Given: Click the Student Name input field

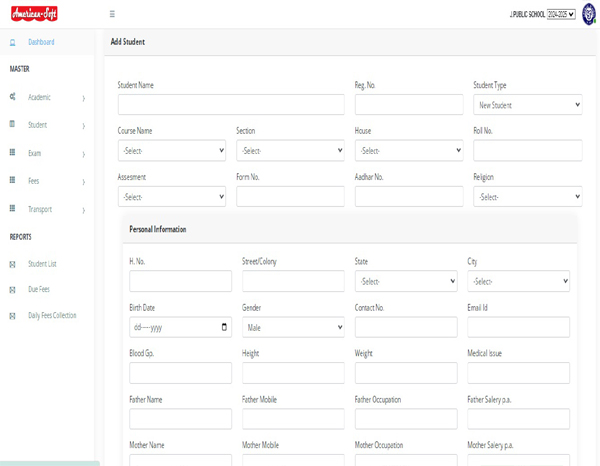Looking at the screenshot, I should (x=231, y=104).
